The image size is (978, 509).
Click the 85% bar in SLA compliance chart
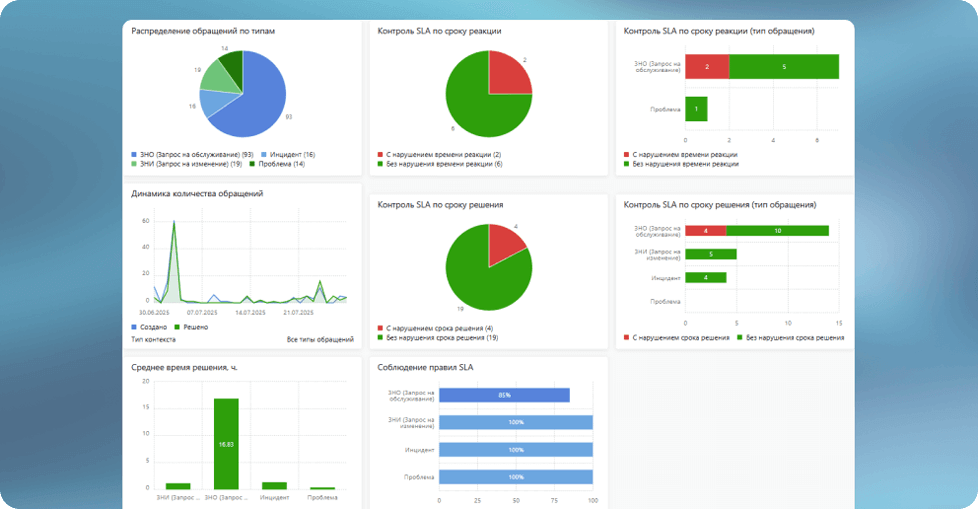[504, 395]
